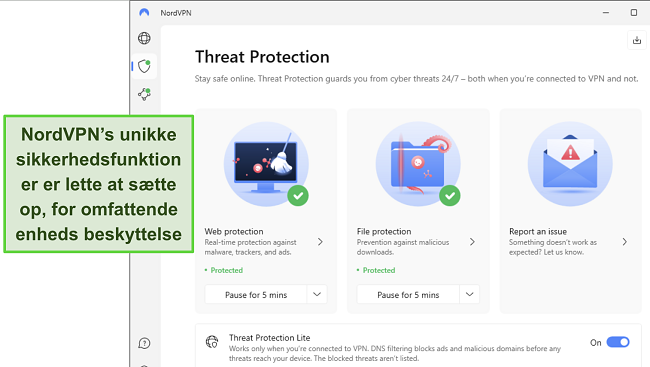Click the green checkmark badge on Web protection
650x367 pixels.
(298, 196)
